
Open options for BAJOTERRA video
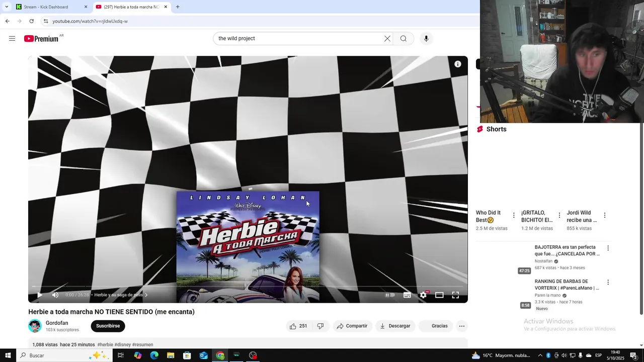(608, 248)
